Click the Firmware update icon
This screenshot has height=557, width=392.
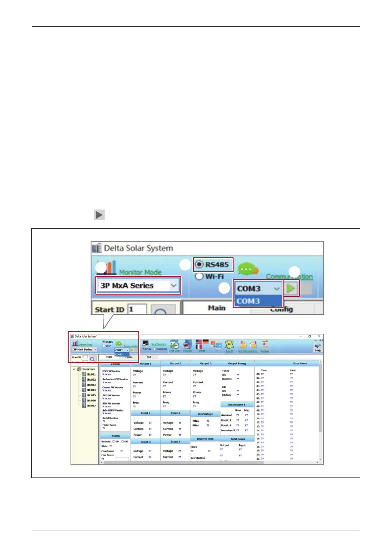(187, 345)
